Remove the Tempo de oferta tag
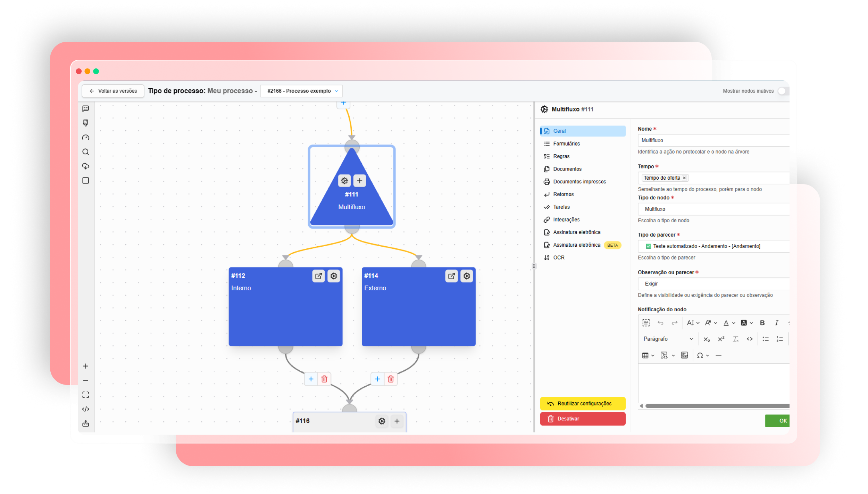The height and width of the screenshot is (494, 868). (x=684, y=178)
